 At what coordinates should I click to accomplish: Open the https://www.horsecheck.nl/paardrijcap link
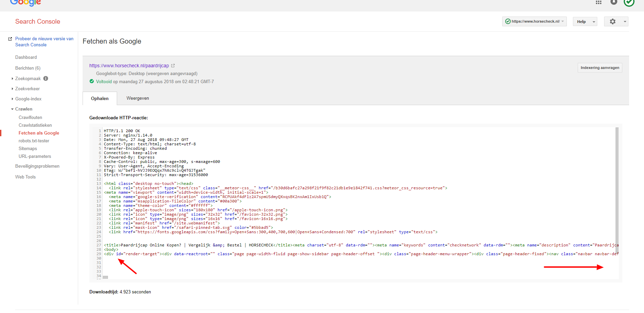129,66
